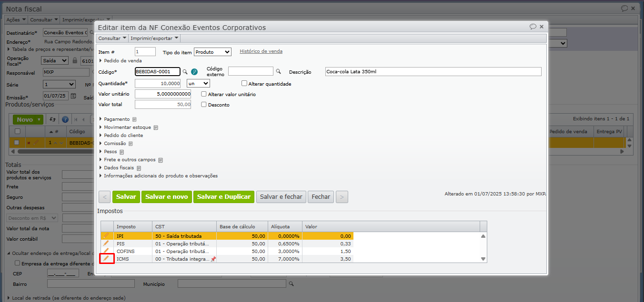This screenshot has height=302, width=644.
Task: Open ICMS tax editing with its pencil icon
Action: 106,258
